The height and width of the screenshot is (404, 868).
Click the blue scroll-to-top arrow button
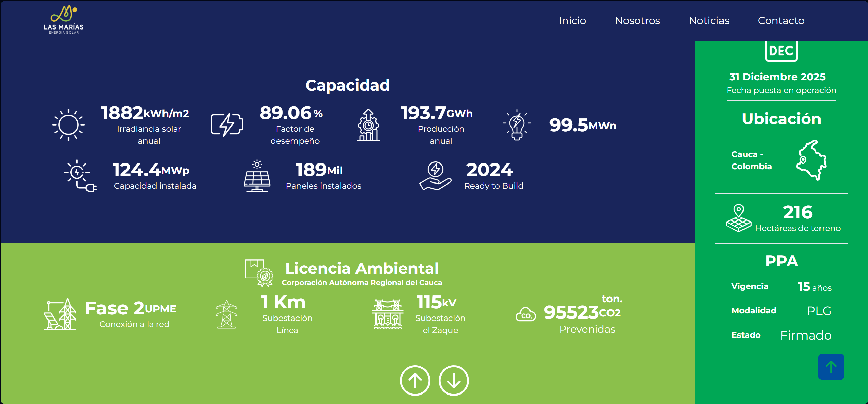click(x=831, y=367)
